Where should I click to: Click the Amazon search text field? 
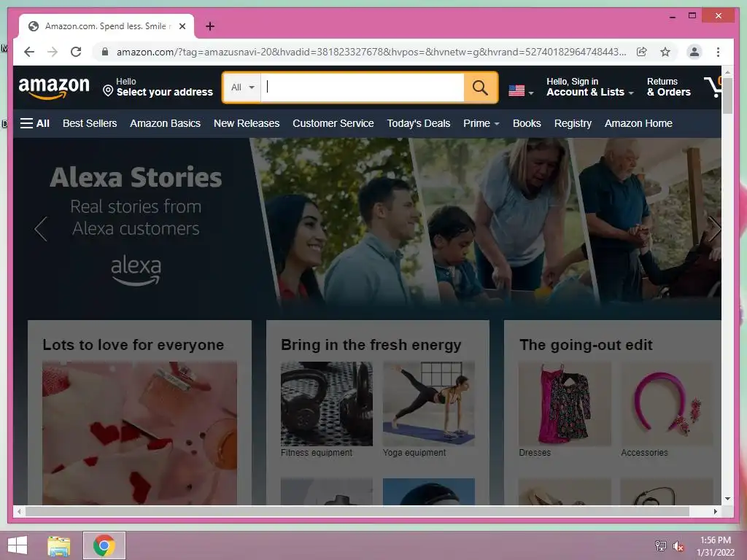[362, 87]
